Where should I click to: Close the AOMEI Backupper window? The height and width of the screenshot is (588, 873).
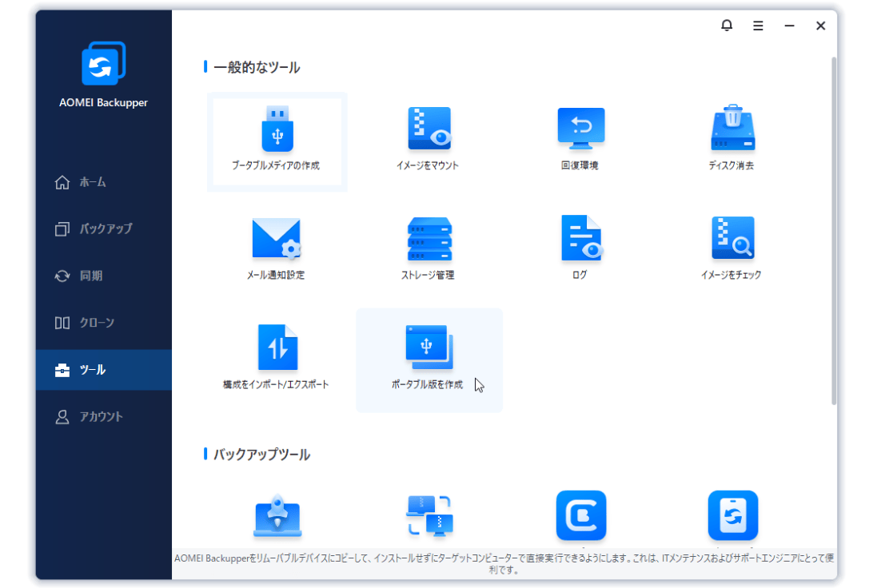[820, 26]
